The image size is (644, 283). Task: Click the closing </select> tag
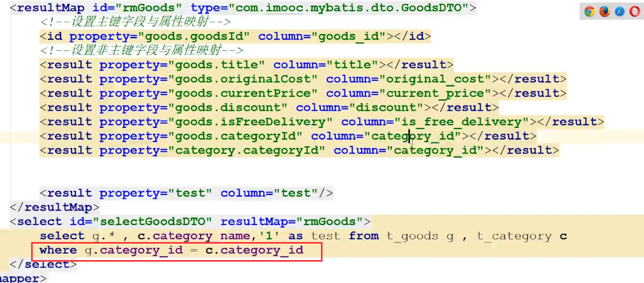coord(43,264)
